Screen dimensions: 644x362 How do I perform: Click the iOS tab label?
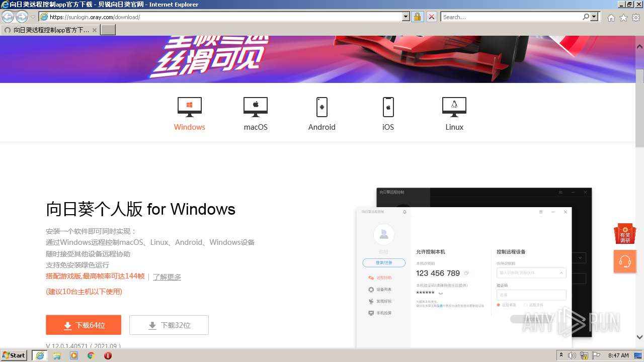tap(388, 127)
